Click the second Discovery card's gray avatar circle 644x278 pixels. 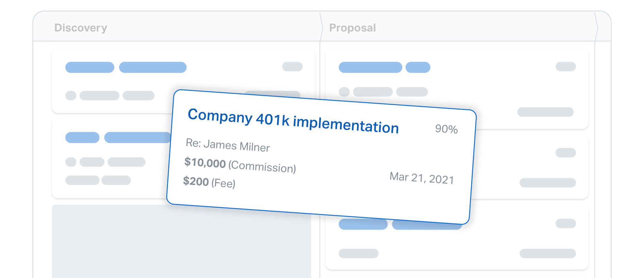coord(71,162)
